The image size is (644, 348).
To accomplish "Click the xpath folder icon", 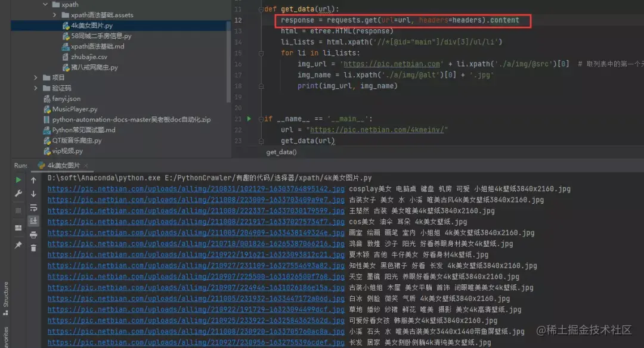I will (56, 5).
